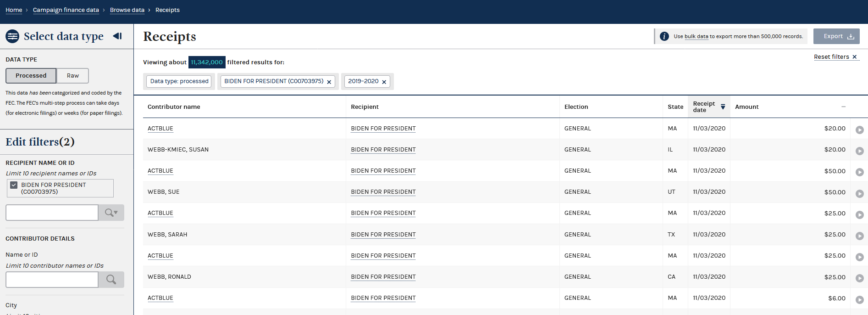
Task: Click contributor name WEBB, RONALD
Action: (x=169, y=277)
